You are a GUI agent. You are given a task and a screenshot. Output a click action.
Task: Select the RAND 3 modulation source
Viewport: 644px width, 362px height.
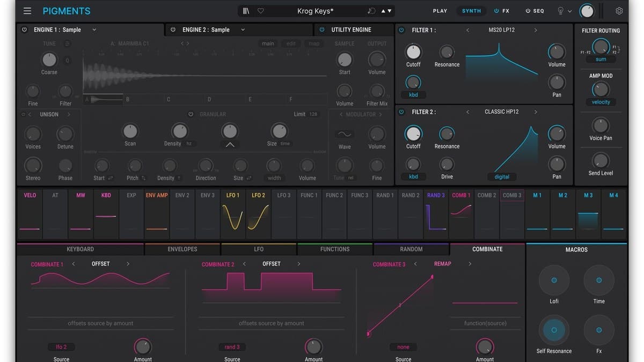coord(436,213)
